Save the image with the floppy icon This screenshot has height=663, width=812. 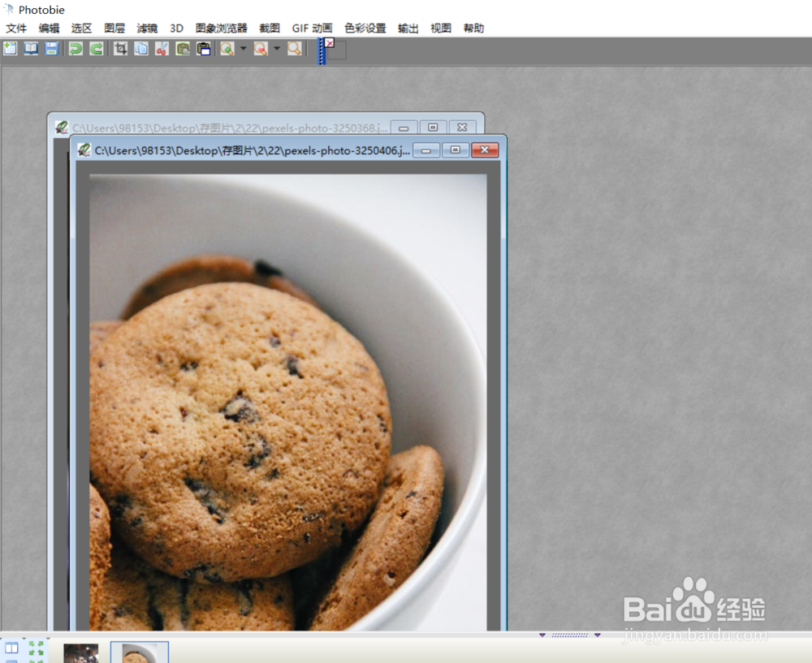coord(51,49)
